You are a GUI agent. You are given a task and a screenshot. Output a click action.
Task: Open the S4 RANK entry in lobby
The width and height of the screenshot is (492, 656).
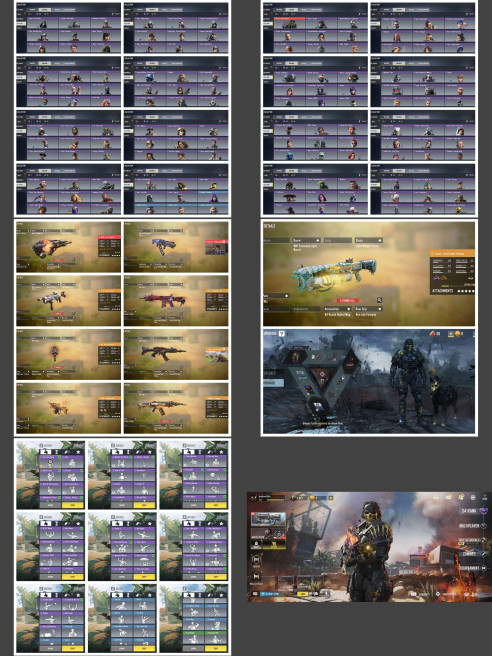click(474, 511)
